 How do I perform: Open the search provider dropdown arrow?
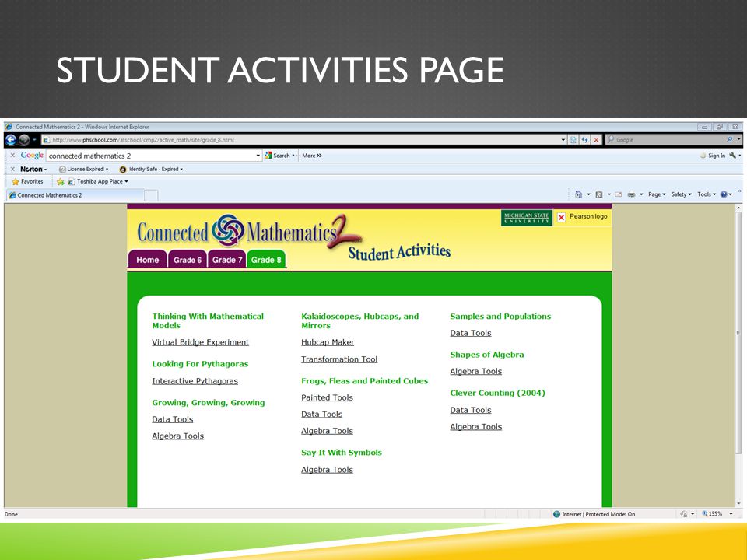(739, 139)
